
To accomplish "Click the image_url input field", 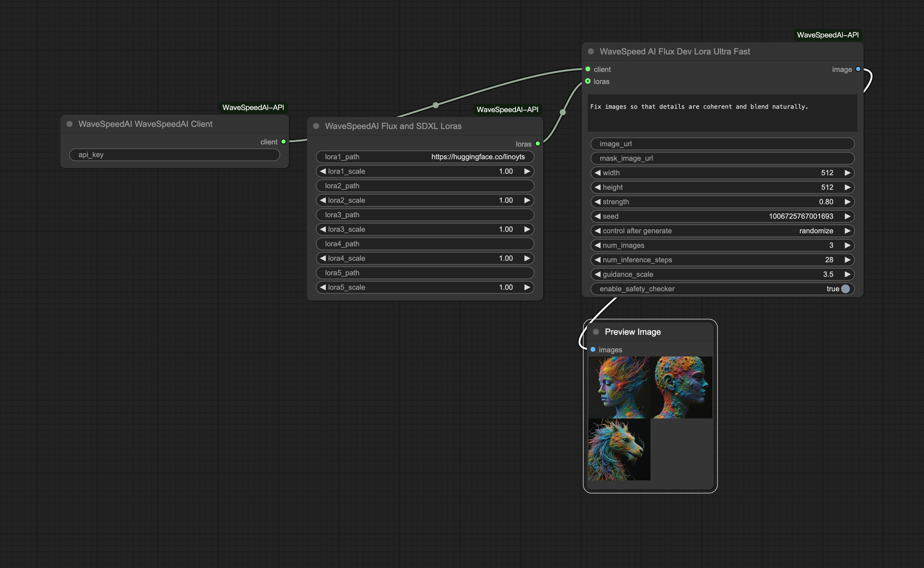I will (x=722, y=144).
